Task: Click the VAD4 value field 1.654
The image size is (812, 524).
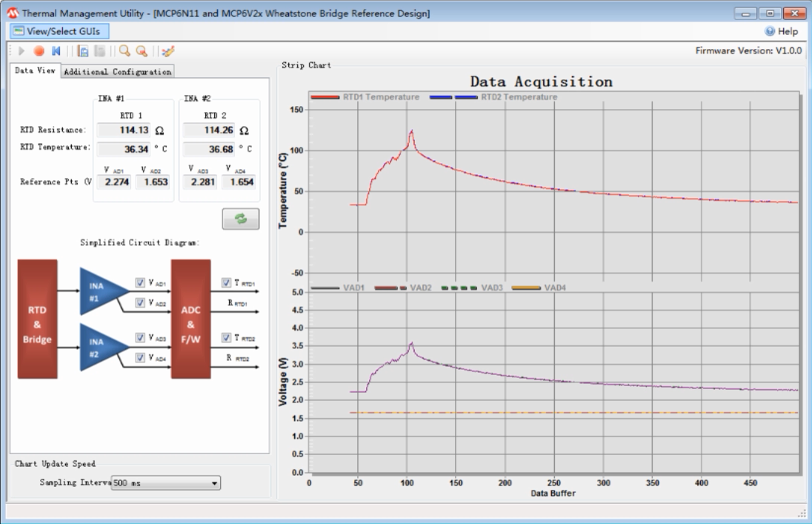Action: coord(239,182)
